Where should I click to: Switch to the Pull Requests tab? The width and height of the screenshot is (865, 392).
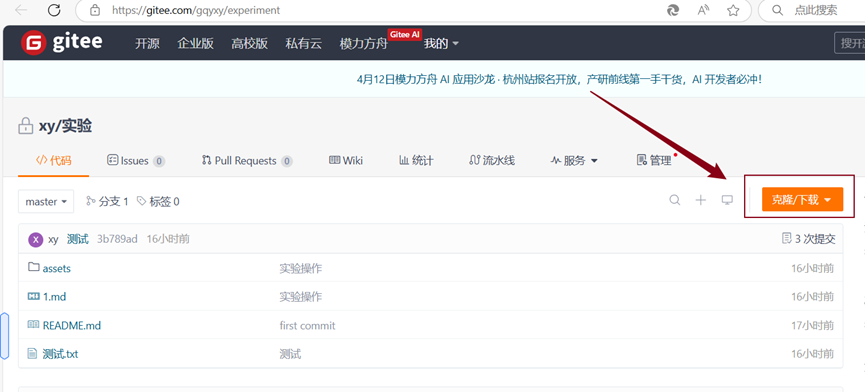[x=247, y=161]
